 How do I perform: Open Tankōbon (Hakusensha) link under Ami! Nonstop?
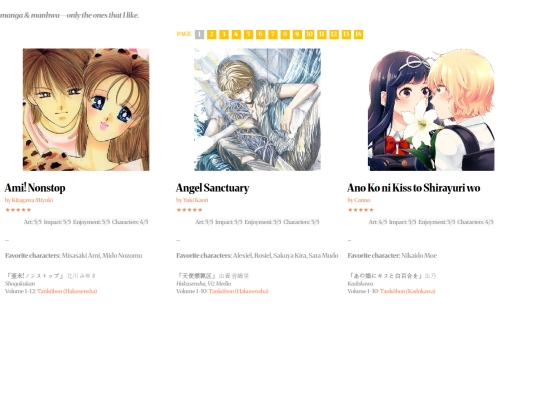(x=67, y=291)
